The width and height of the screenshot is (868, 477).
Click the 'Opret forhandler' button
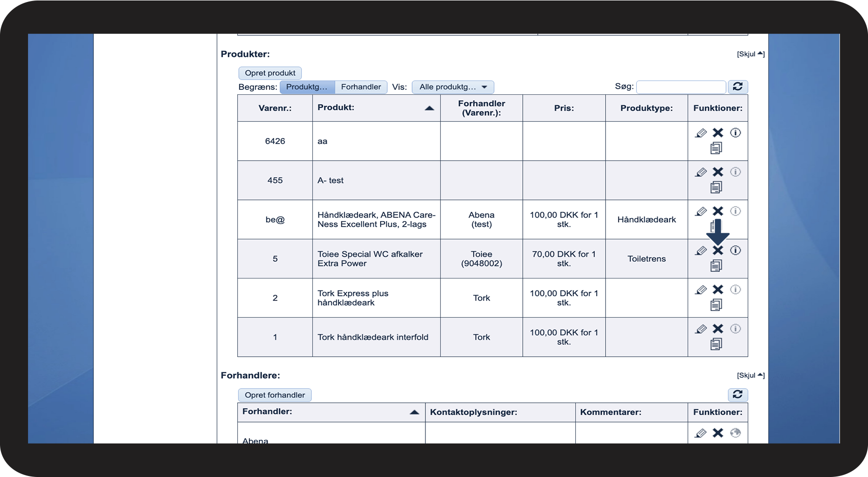[x=275, y=395]
